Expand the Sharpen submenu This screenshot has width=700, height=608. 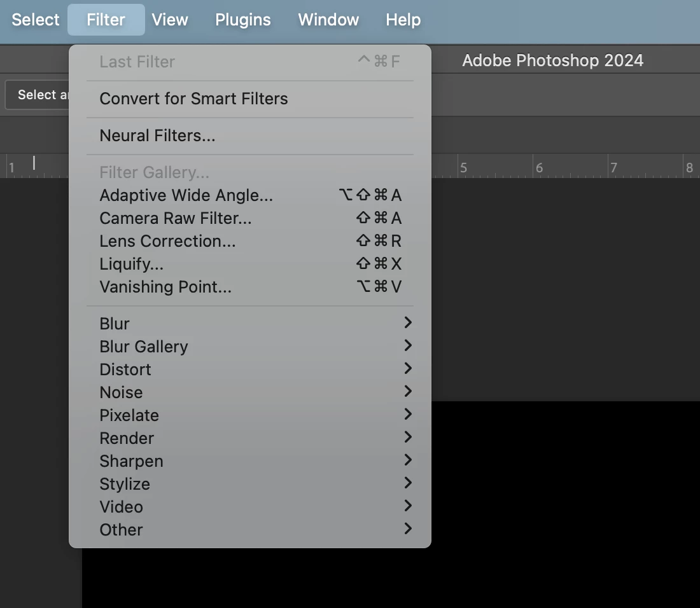point(250,461)
